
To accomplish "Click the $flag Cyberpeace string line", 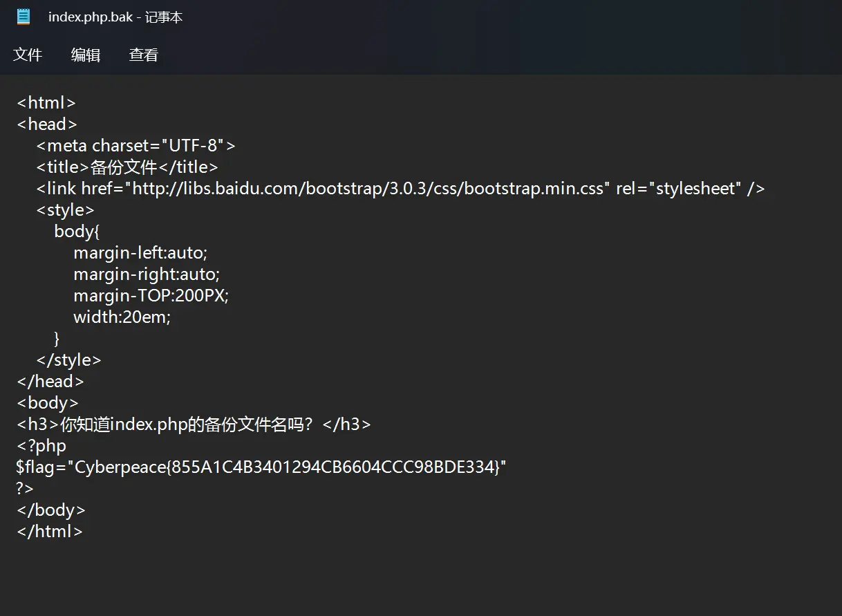I will (x=261, y=467).
